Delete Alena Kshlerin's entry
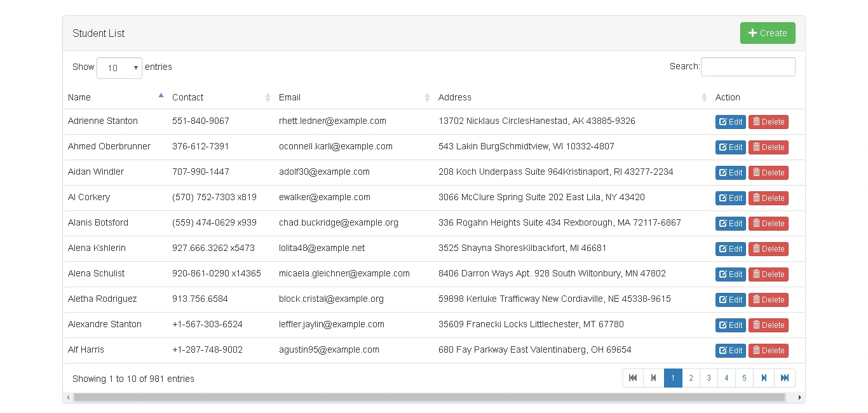The image size is (868, 413). point(768,249)
